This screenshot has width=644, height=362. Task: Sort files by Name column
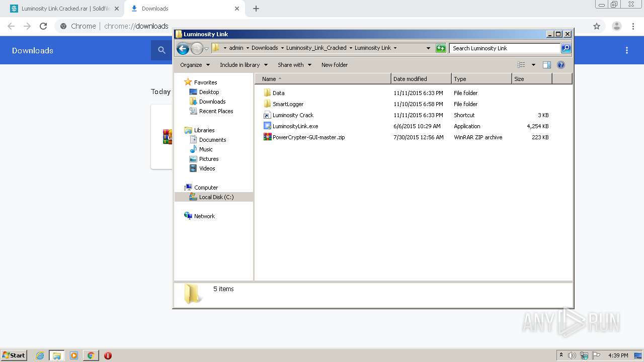pyautogui.click(x=323, y=79)
